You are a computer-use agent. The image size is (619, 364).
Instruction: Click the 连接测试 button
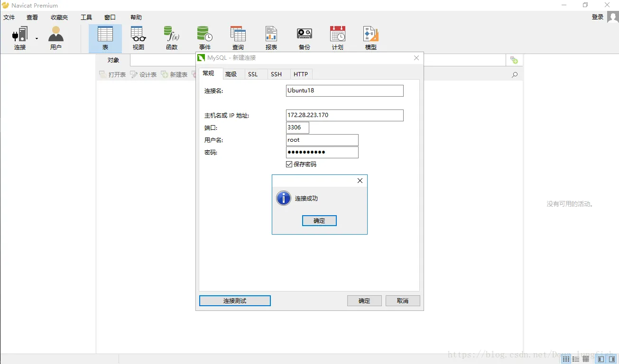235,301
